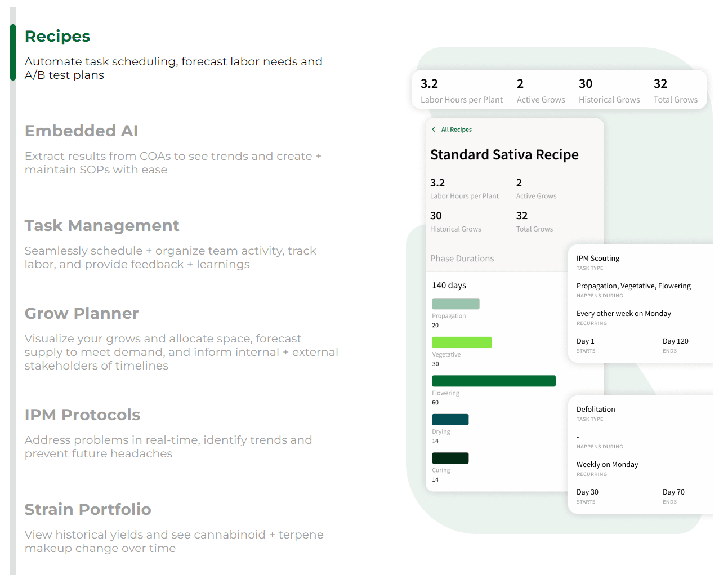728x583 pixels.
Task: Click the Curing phase bar
Action: [450, 458]
